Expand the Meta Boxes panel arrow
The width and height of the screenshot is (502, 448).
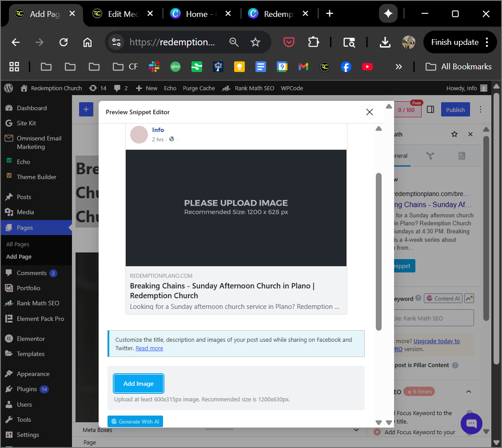356,430
